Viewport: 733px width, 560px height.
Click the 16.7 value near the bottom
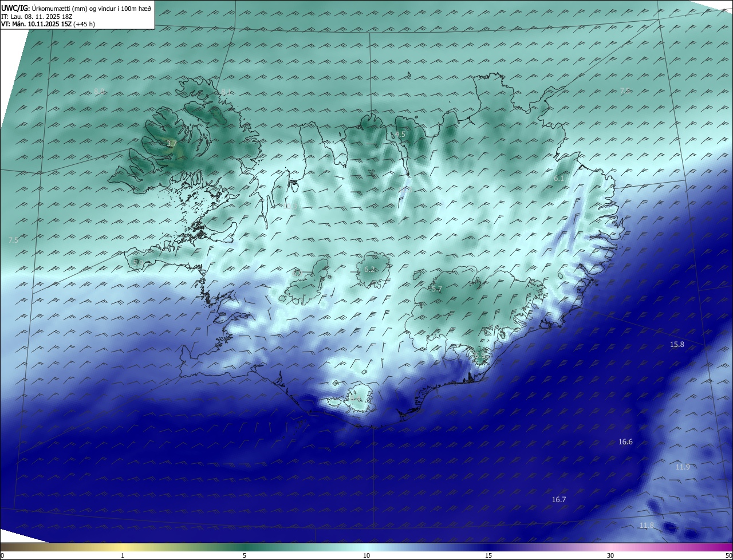click(x=559, y=500)
